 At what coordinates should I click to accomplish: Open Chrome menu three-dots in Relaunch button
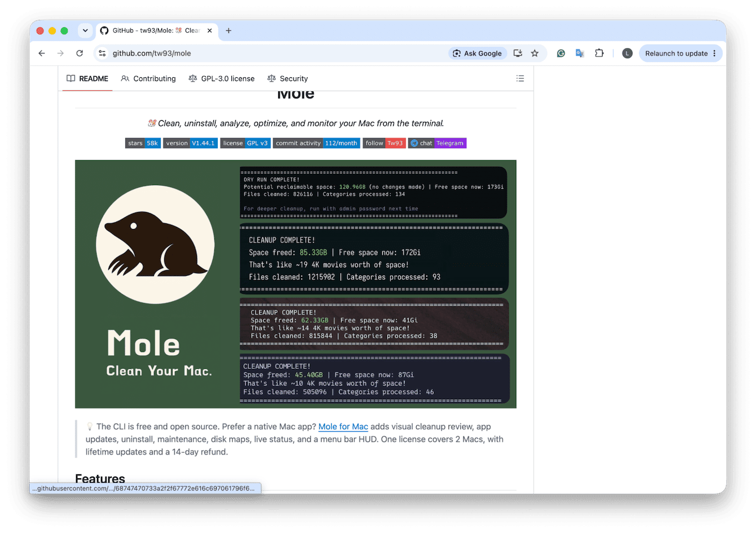[714, 53]
